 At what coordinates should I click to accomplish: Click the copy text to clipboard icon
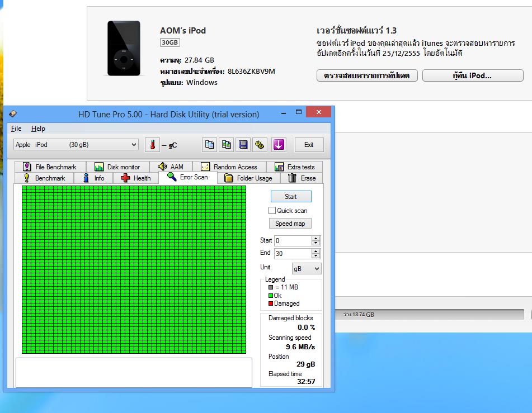click(210, 145)
